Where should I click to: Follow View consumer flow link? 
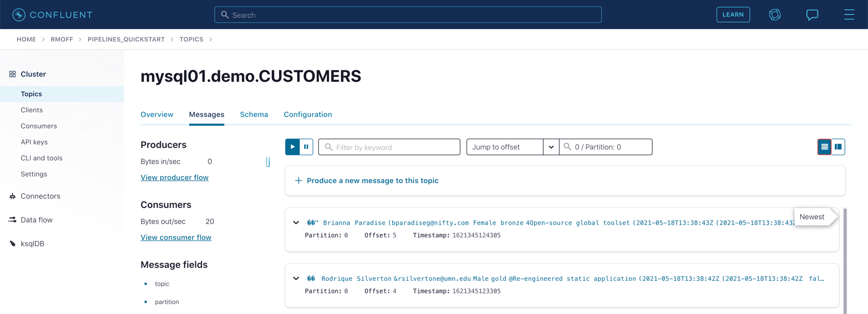click(176, 237)
